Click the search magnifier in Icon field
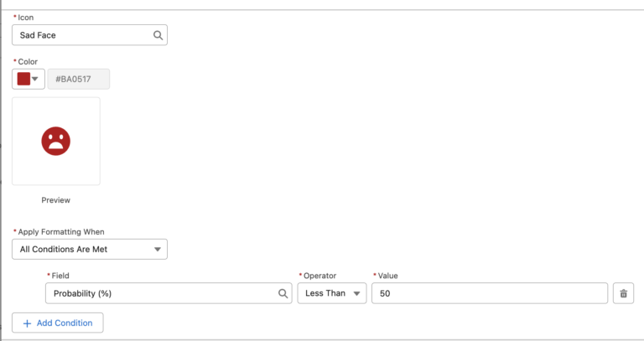This screenshot has width=644, height=341. click(158, 35)
